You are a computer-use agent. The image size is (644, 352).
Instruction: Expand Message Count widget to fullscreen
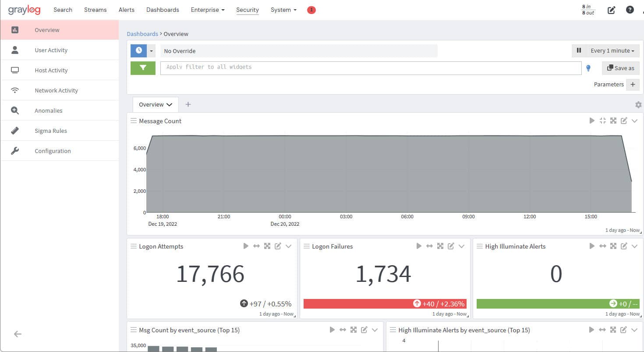pyautogui.click(x=613, y=121)
